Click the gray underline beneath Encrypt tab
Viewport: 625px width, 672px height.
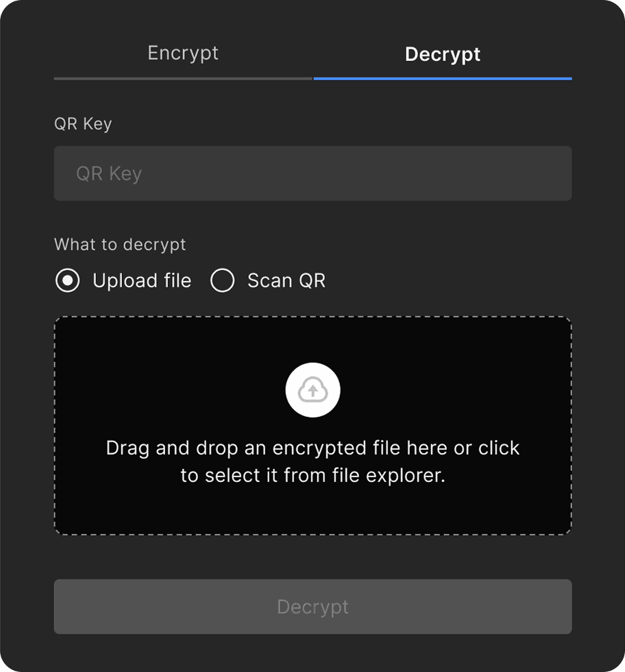183,79
